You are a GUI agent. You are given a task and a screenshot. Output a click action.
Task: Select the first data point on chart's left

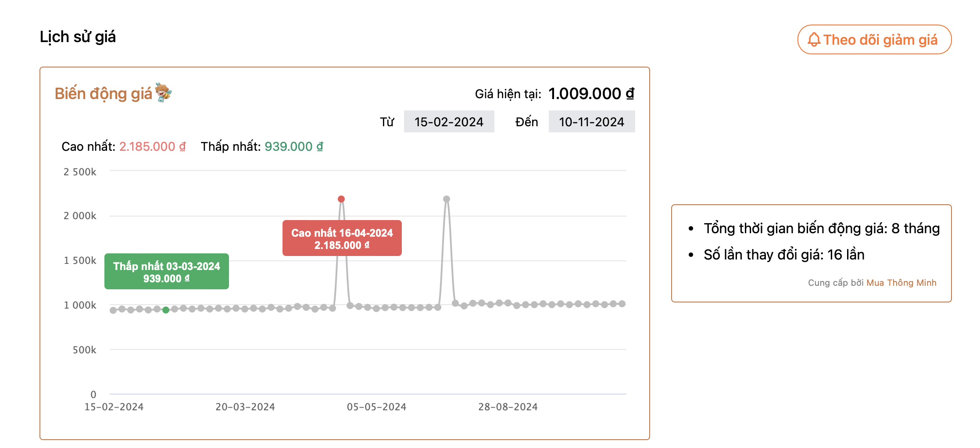(113, 310)
